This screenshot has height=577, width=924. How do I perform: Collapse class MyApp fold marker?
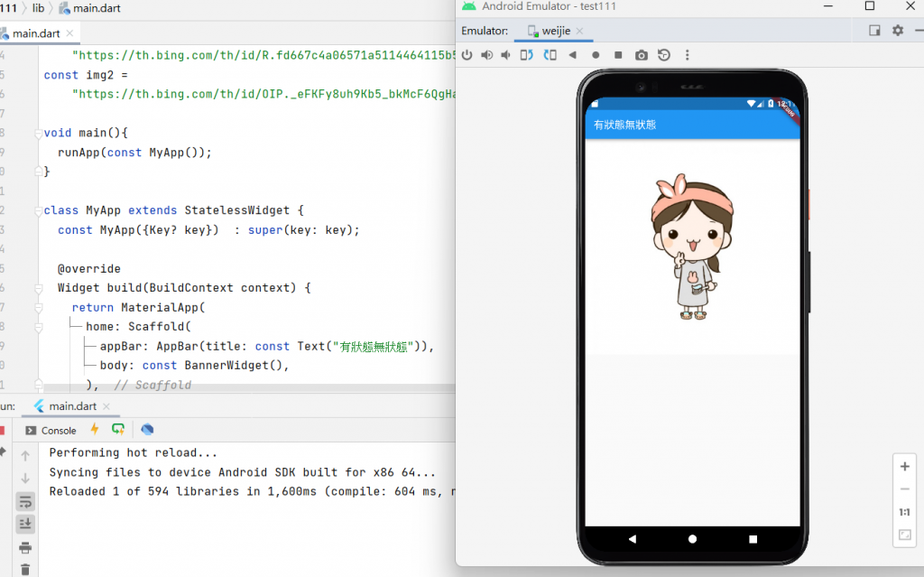(38, 210)
